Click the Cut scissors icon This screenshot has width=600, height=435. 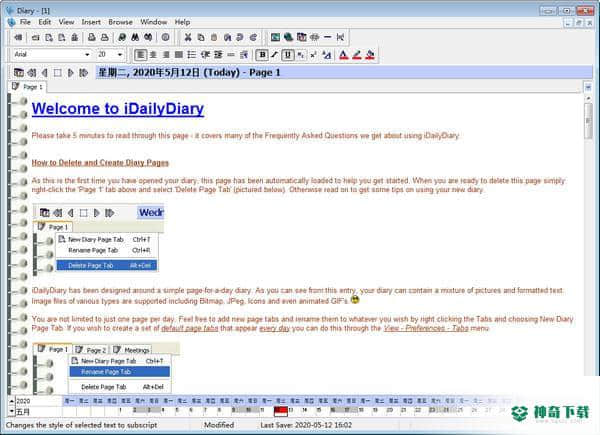click(188, 37)
